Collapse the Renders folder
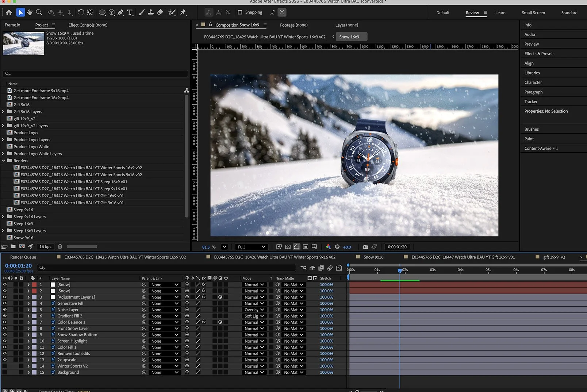Screen dimensions: 587x392 [x=4, y=161]
